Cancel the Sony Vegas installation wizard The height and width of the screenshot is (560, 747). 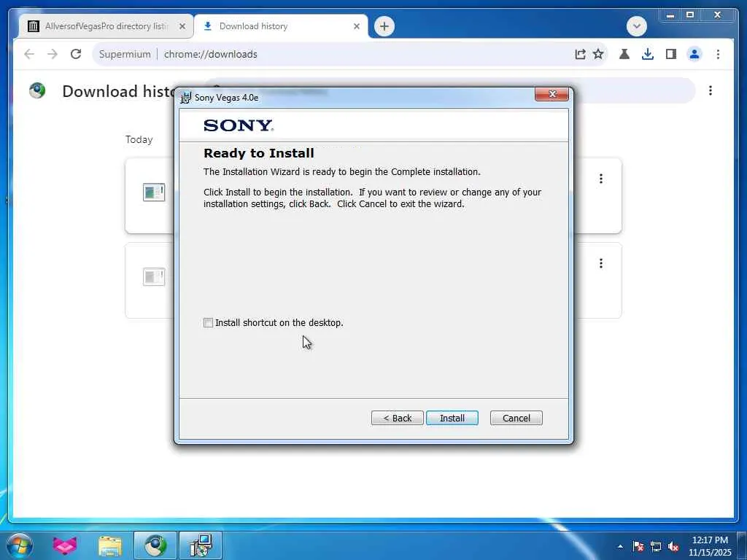coord(516,418)
